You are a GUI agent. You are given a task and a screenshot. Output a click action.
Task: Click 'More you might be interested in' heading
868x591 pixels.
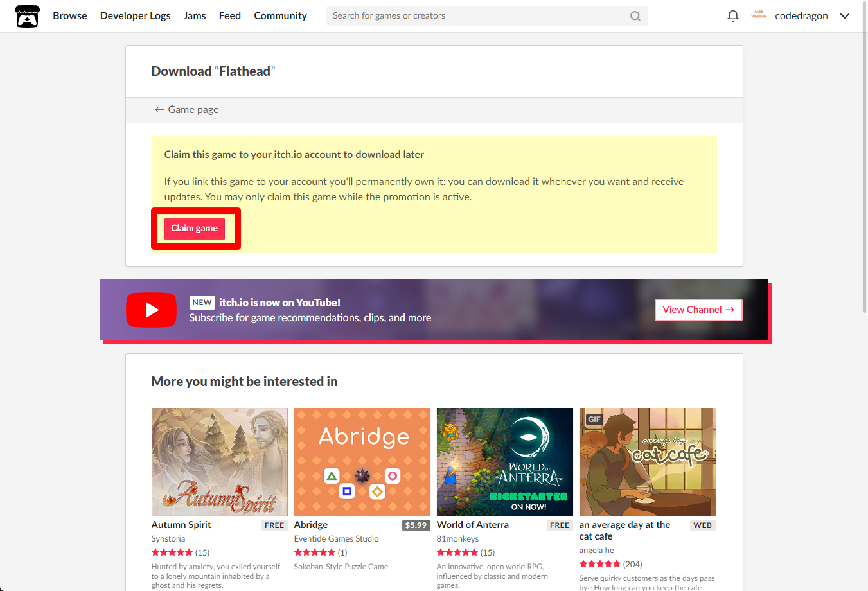click(x=244, y=382)
